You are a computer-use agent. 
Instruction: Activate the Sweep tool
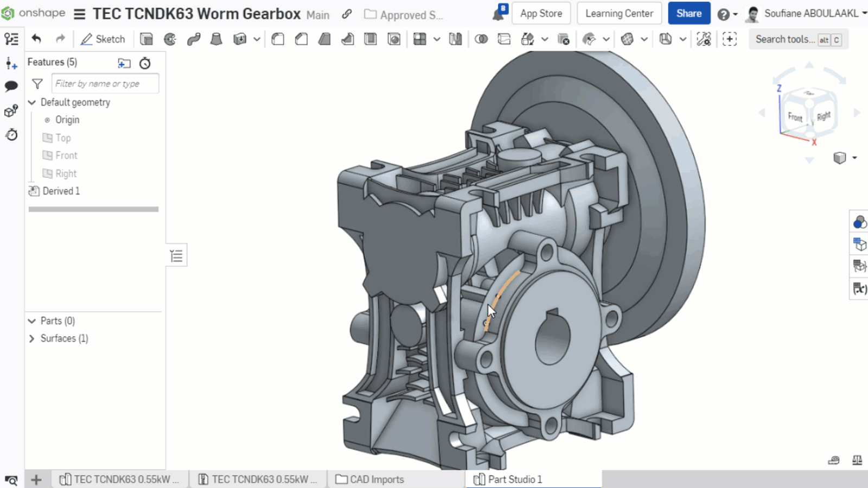pos(193,39)
